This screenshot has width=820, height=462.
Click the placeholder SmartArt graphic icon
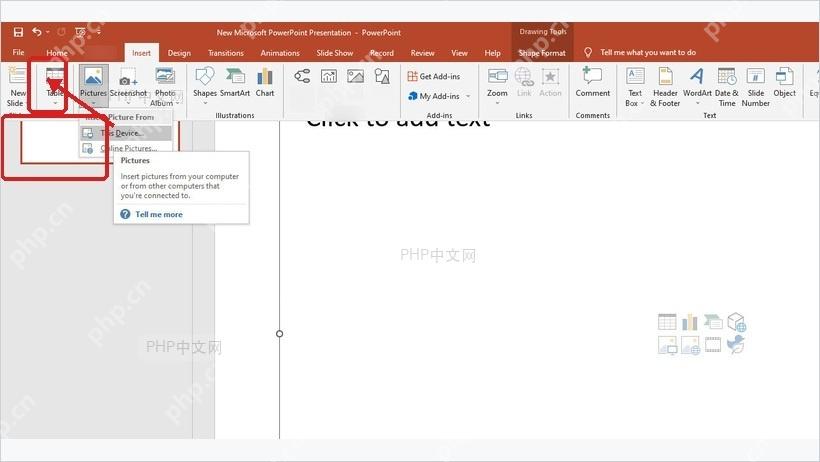[x=713, y=322]
